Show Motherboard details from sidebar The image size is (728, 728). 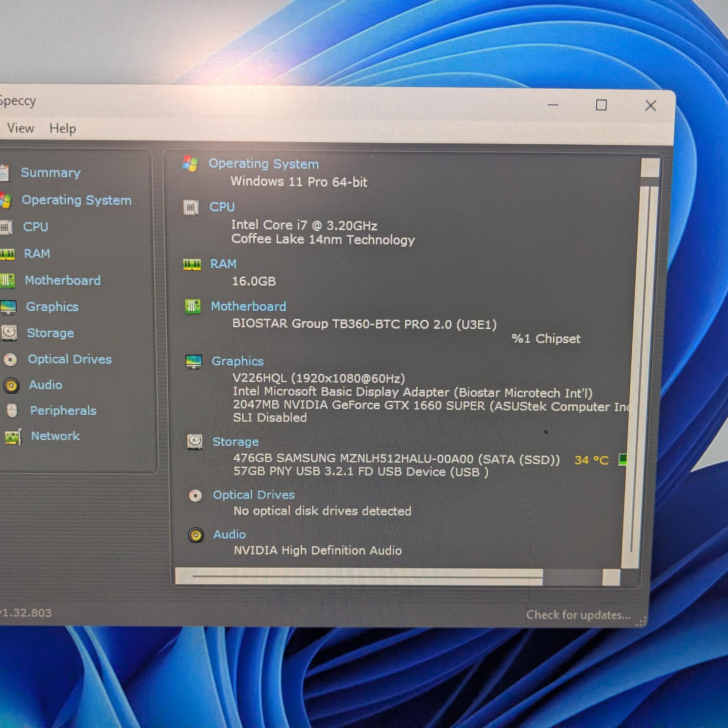(63, 280)
